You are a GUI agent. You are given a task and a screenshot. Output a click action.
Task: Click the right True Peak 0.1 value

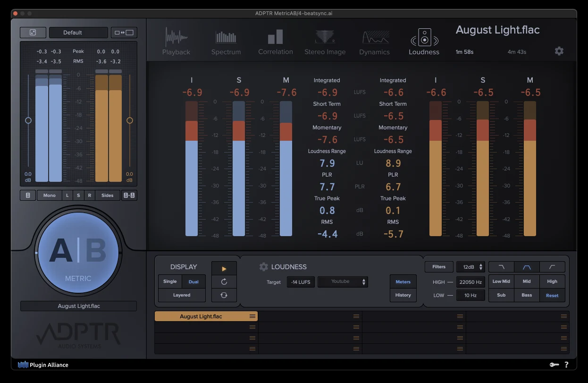[393, 211]
